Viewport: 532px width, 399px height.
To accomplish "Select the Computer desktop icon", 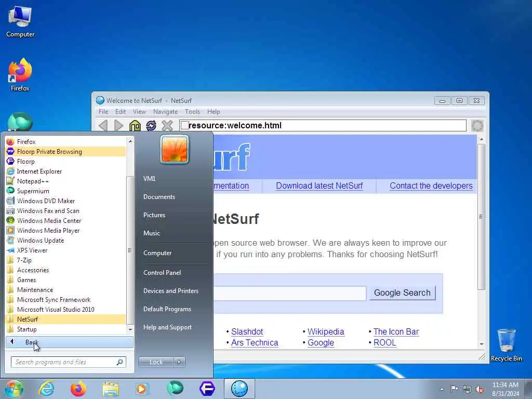I will [x=20, y=22].
